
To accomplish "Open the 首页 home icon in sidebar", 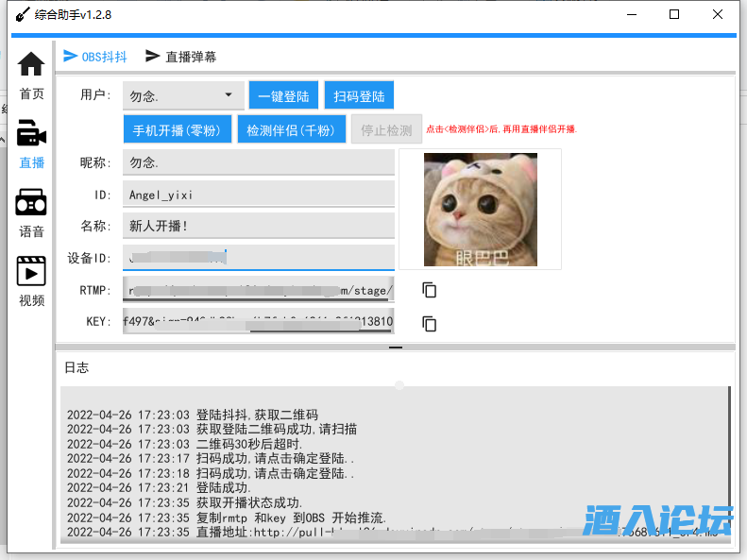I will pyautogui.click(x=31, y=65).
